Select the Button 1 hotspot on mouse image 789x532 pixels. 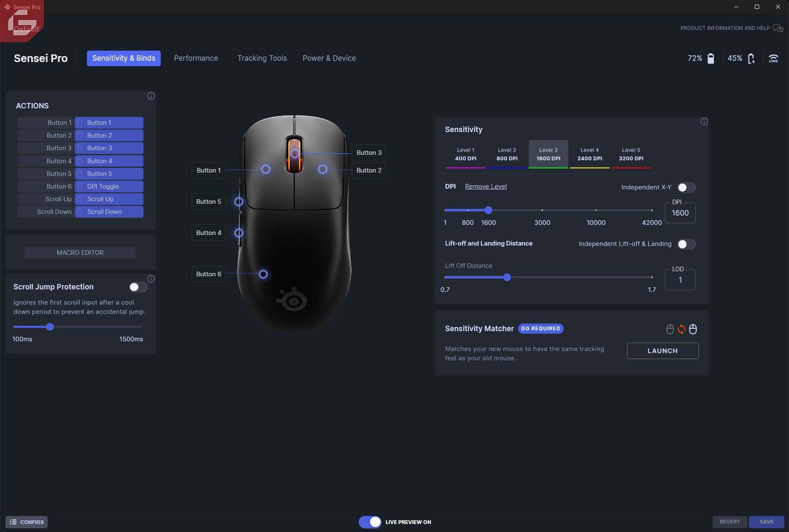266,169
